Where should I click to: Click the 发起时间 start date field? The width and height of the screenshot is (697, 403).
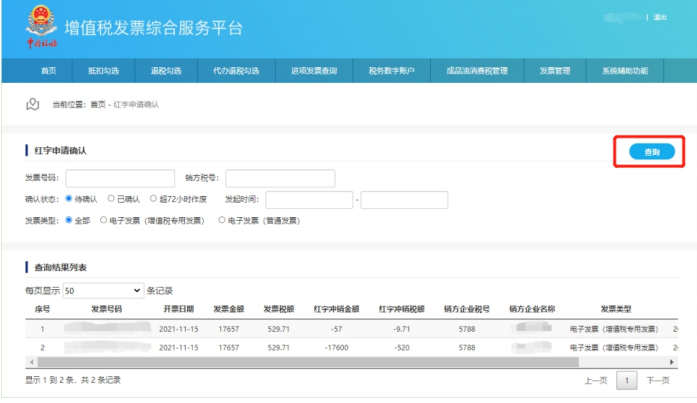pos(309,200)
